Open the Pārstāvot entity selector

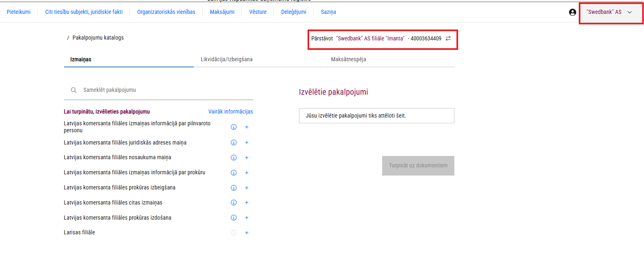point(376,38)
